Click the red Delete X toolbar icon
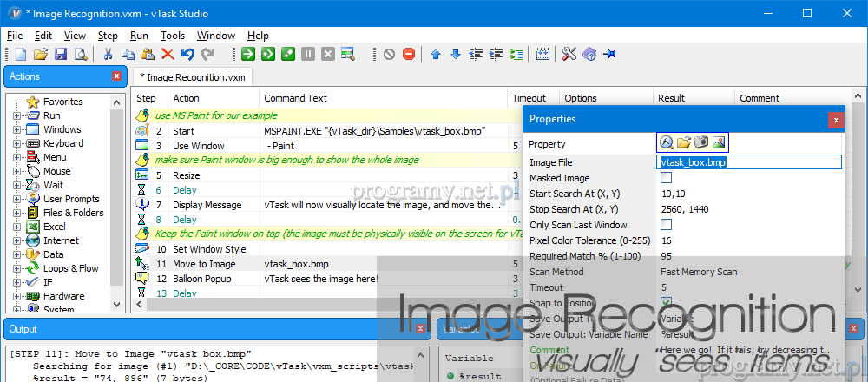Screen dimensions: 868x382 tap(168, 55)
